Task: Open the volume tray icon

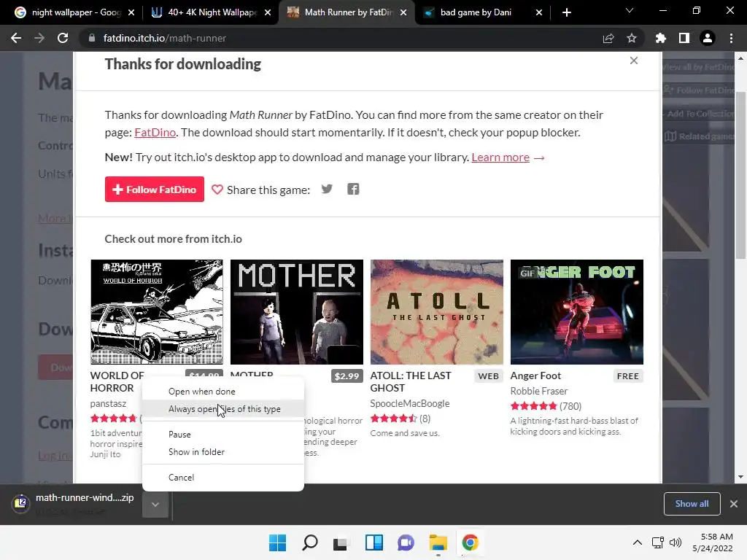Action: tap(675, 542)
